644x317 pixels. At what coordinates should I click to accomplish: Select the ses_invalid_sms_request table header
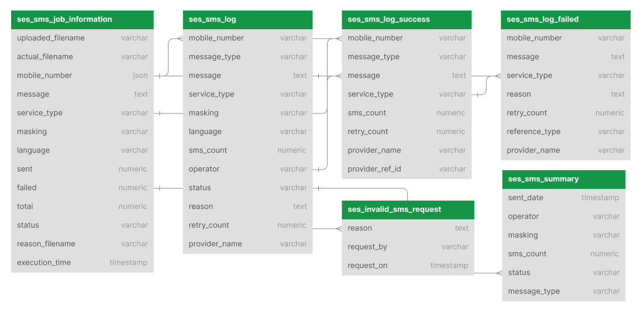pyautogui.click(x=408, y=210)
